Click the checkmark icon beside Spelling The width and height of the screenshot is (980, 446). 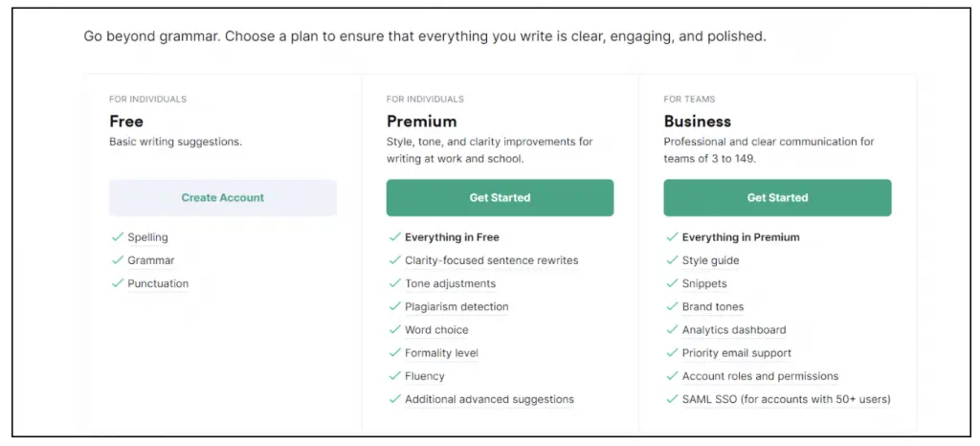pos(117,237)
